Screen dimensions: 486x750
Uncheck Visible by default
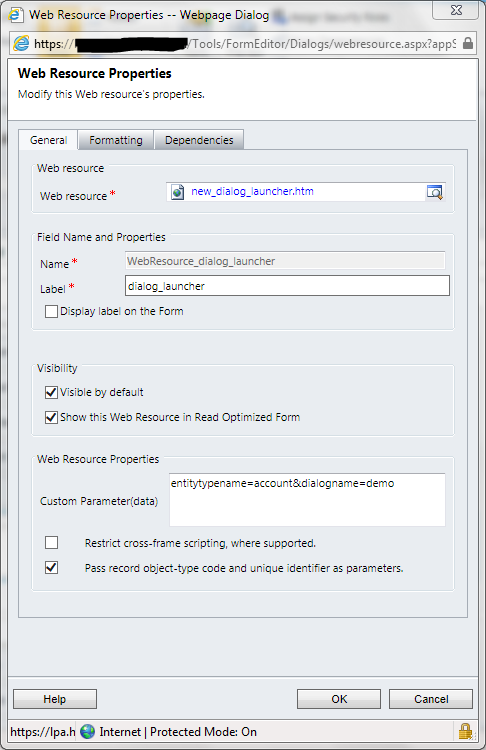[51, 392]
